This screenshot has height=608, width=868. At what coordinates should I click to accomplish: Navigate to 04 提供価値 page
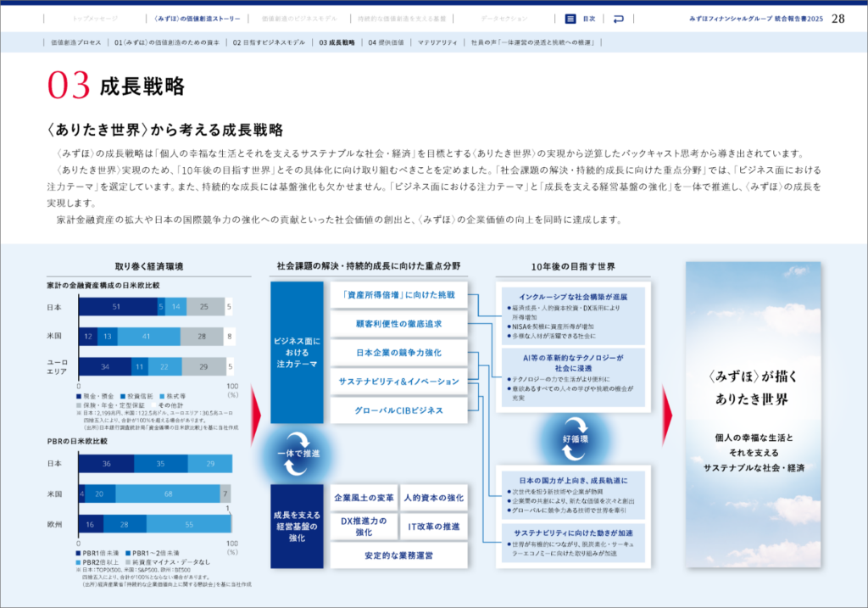[x=386, y=42]
